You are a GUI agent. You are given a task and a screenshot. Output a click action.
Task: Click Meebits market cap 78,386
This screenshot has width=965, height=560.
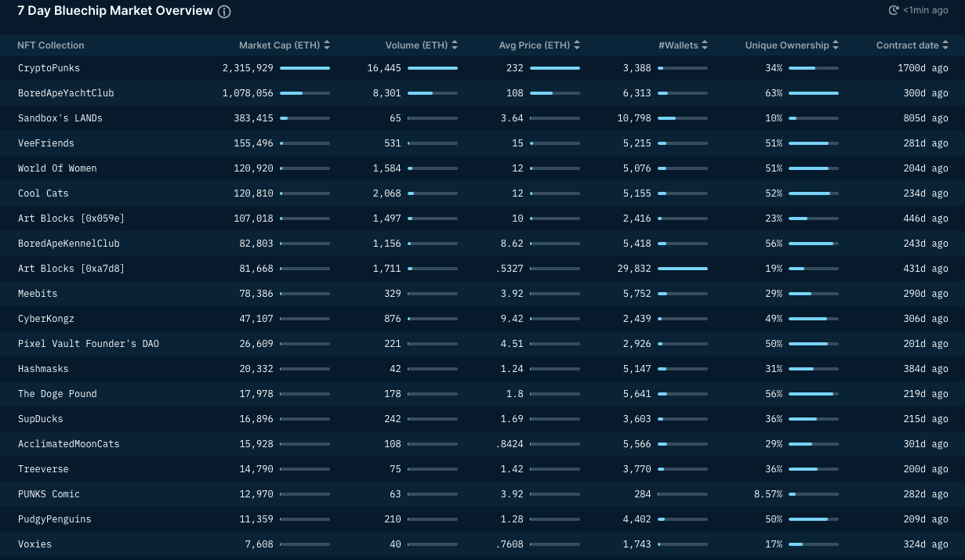(256, 294)
